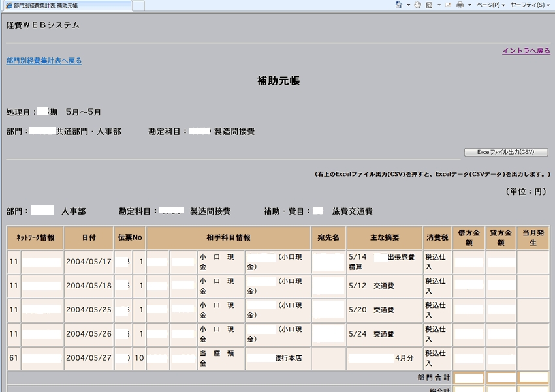Click the 部門合計 借方金額 total box
The height and width of the screenshot is (392, 555).
469,378
